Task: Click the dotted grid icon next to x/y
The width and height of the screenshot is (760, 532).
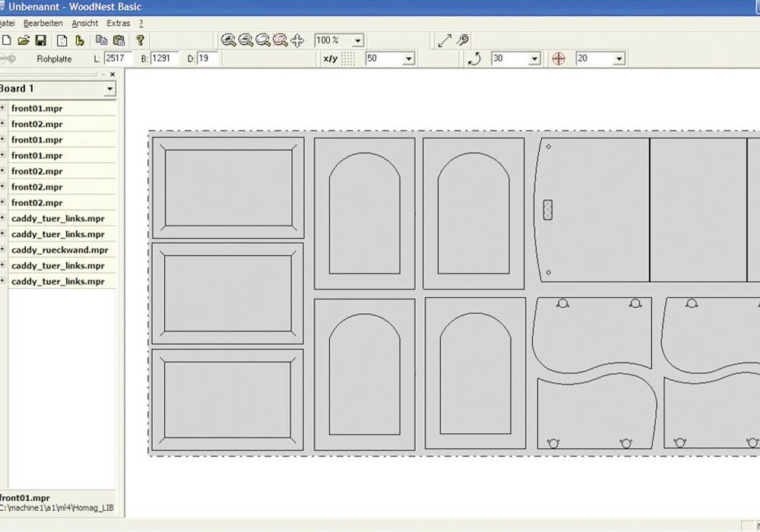Action: point(348,59)
